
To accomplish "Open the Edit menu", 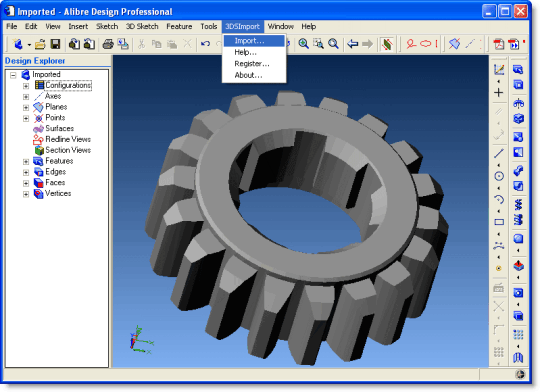I will [x=31, y=26].
